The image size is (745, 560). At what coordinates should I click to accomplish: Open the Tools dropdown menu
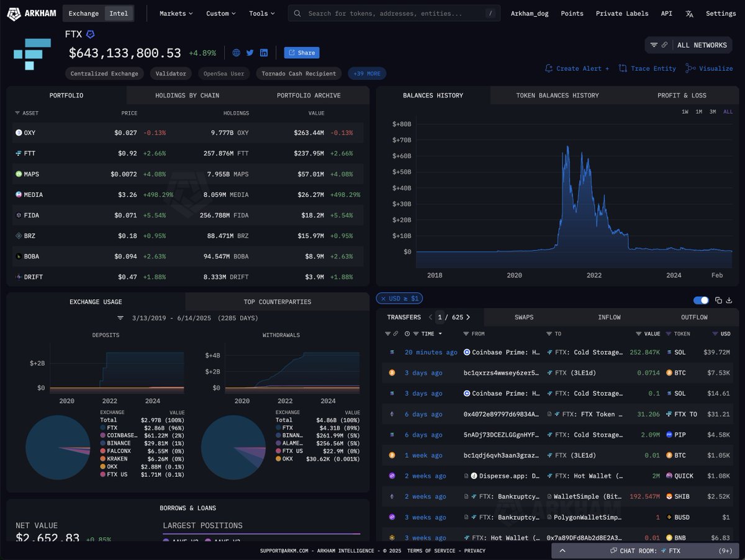point(262,13)
